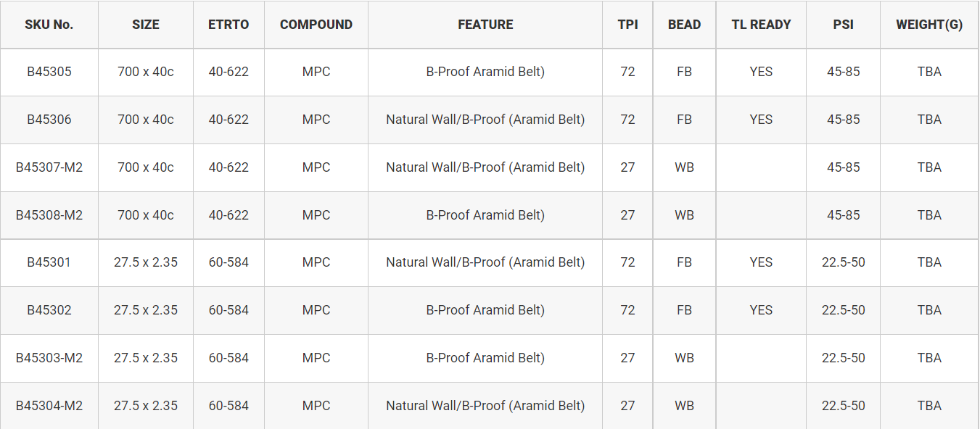Select the WB bead cell for B45303-M2
The width and height of the screenshot is (980, 429).
pos(684,358)
